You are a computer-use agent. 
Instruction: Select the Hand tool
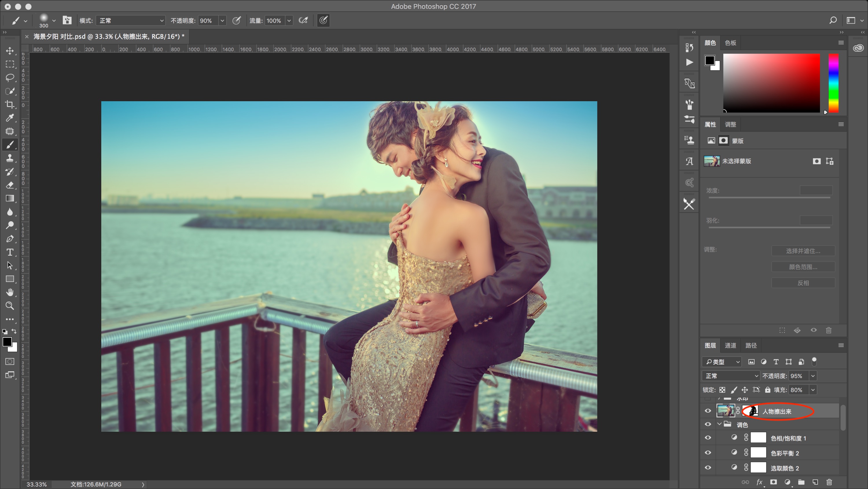tap(10, 292)
